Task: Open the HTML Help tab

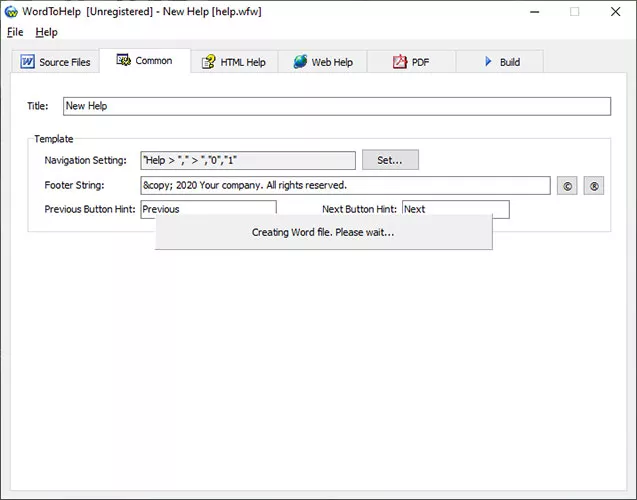Action: click(x=234, y=62)
